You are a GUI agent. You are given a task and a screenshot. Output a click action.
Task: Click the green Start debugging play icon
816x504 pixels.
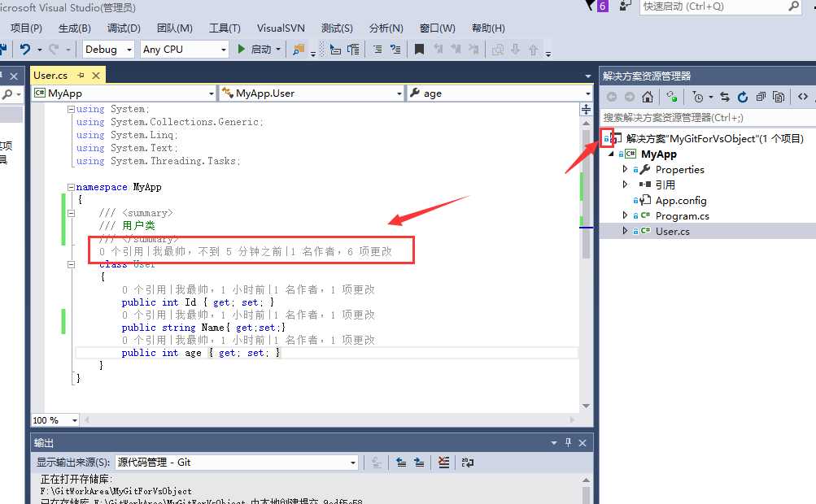point(242,49)
